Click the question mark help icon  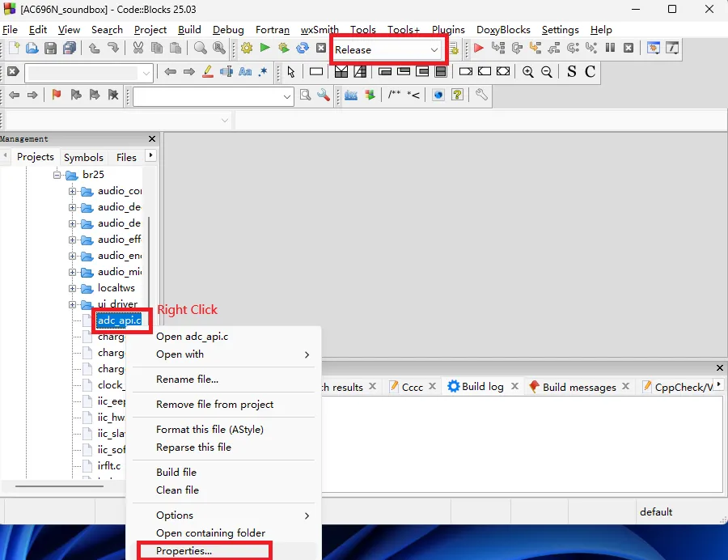point(457,95)
